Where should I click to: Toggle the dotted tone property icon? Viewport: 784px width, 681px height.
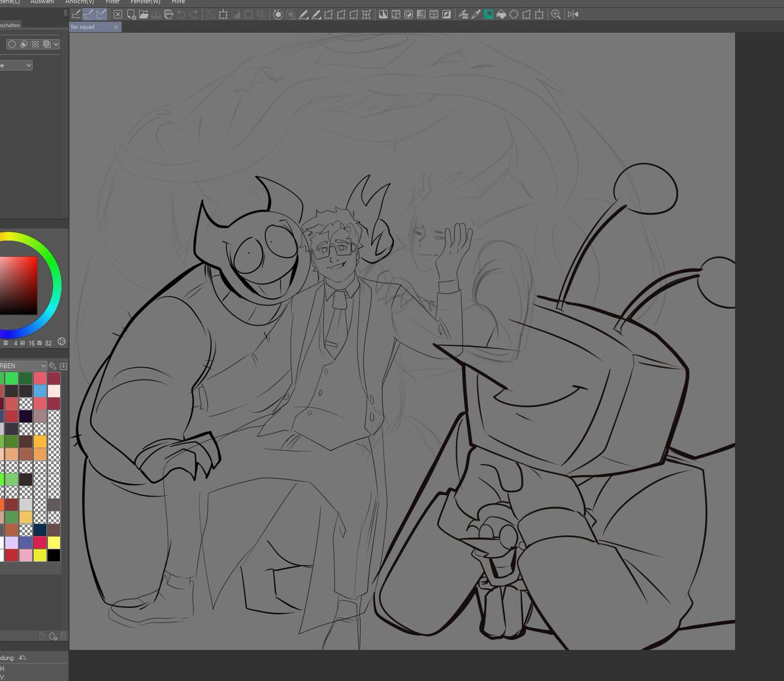pos(35,44)
